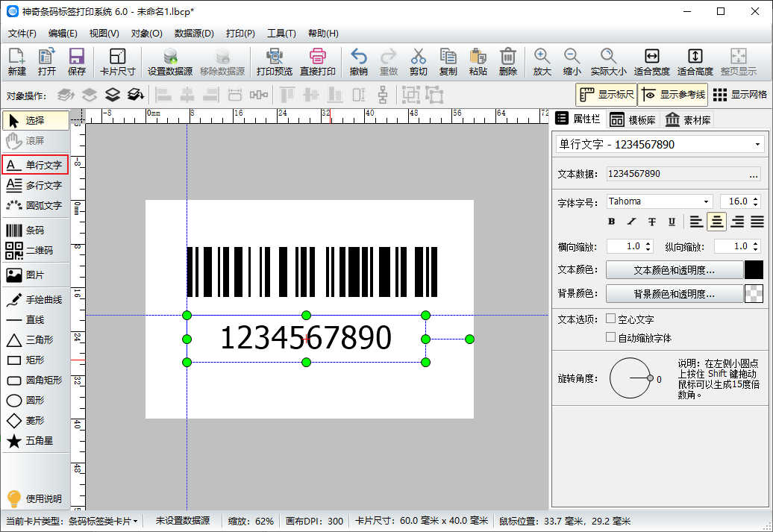The image size is (773, 532).
Task: Toggle strikethrough text formatting
Action: [651, 222]
